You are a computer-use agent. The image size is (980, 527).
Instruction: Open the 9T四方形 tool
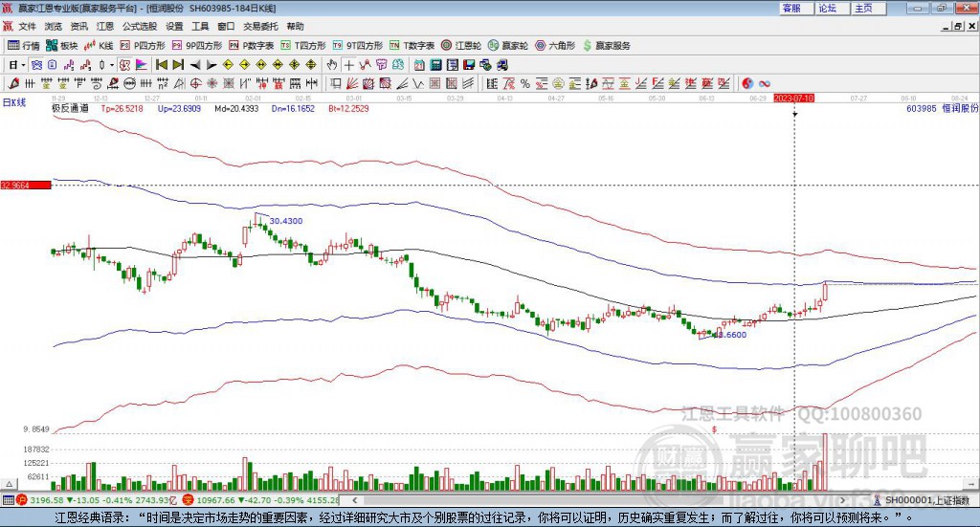click(365, 45)
